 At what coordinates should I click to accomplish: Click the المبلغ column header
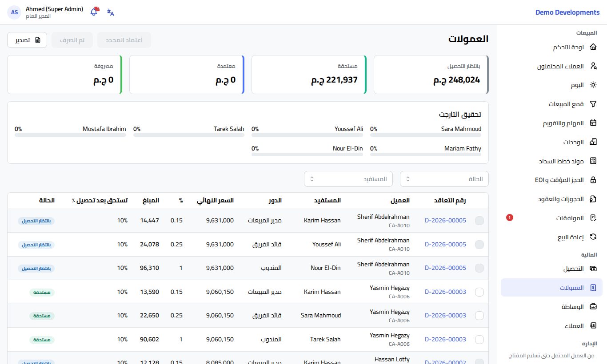tap(151, 201)
